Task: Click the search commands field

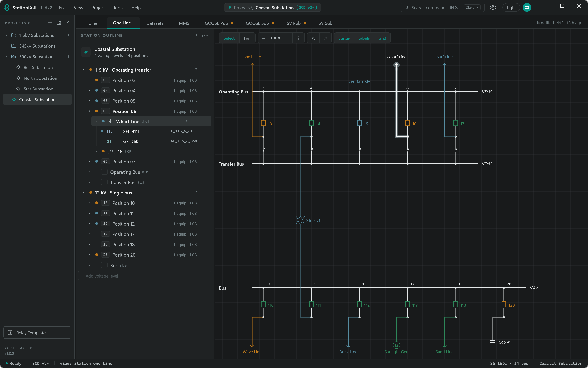Action: (442, 8)
